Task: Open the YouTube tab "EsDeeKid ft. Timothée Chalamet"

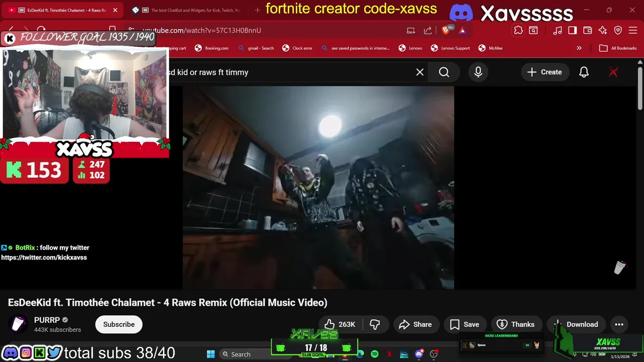Action: [63, 10]
